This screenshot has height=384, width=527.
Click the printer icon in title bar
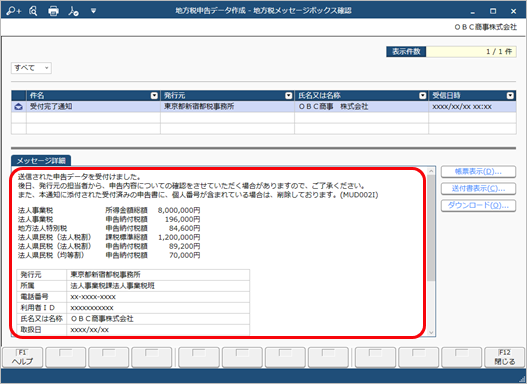(x=53, y=11)
